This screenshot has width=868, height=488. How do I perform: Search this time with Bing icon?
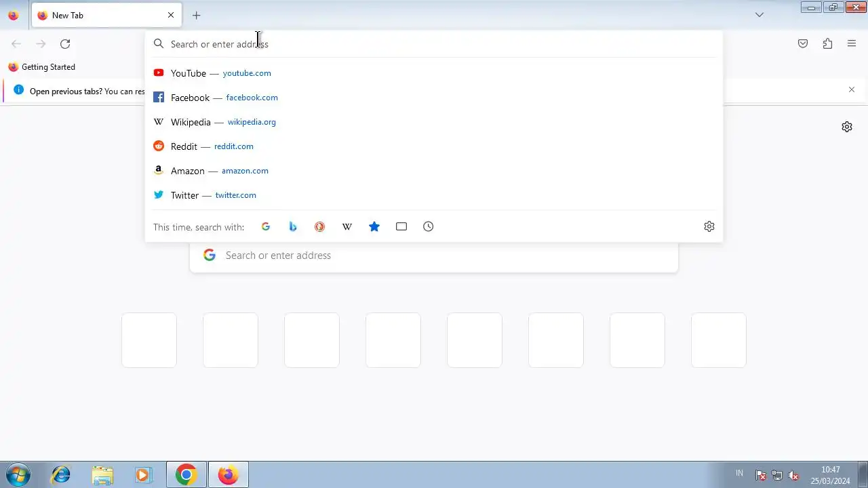[293, 227]
